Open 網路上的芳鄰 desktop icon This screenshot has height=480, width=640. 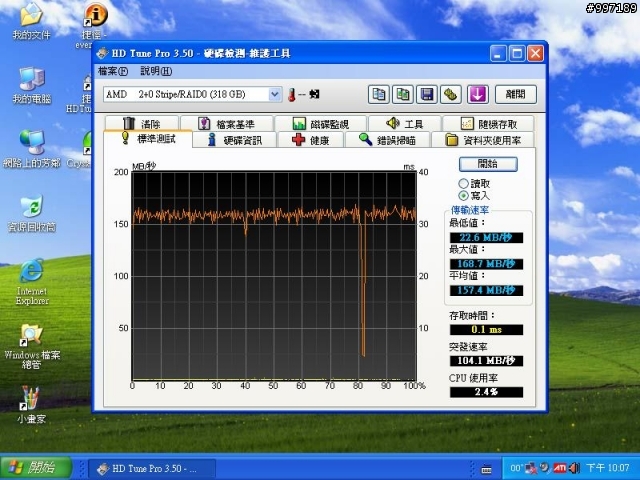tap(31, 149)
